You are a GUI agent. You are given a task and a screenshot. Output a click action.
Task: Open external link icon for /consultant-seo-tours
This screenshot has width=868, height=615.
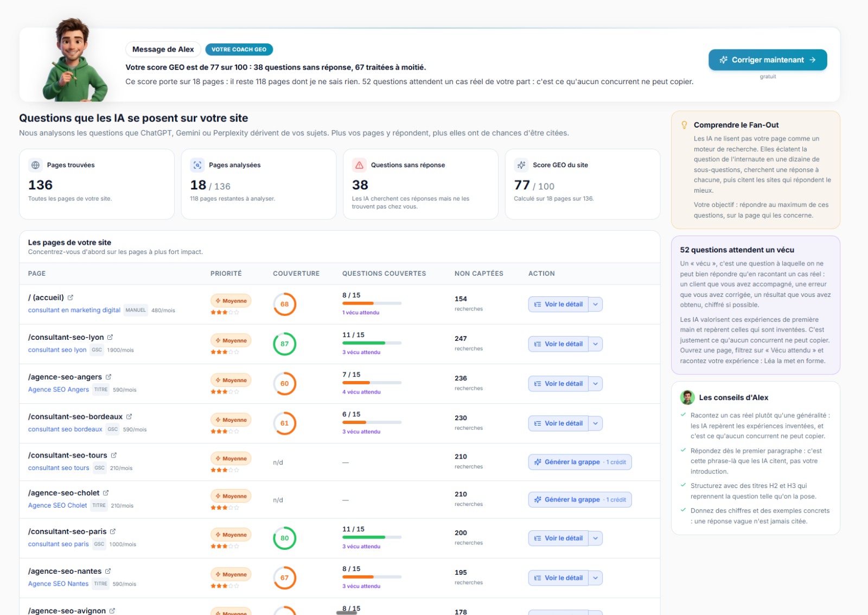pyautogui.click(x=114, y=455)
